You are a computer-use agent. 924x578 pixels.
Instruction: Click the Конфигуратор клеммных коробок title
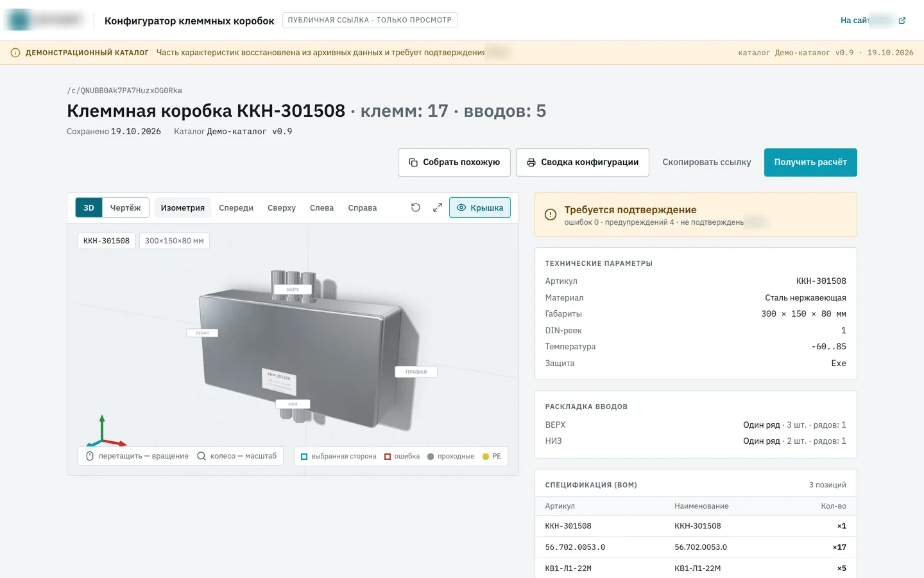pos(189,21)
